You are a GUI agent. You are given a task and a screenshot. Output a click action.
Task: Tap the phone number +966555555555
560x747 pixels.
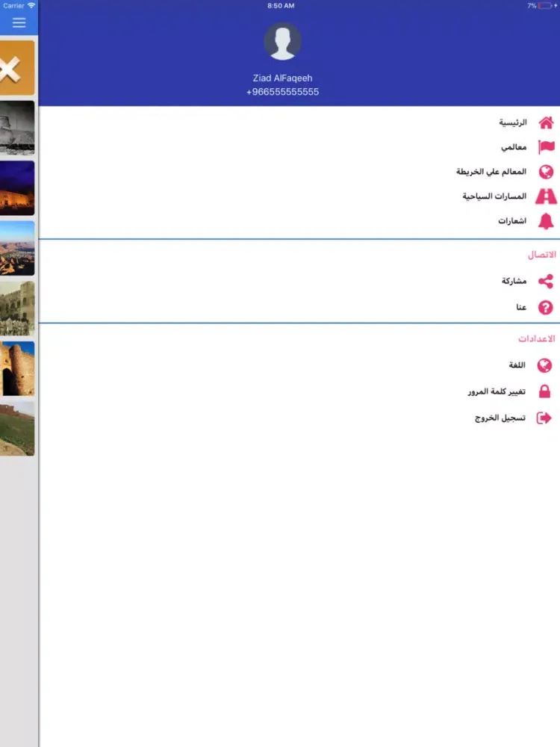(282, 92)
